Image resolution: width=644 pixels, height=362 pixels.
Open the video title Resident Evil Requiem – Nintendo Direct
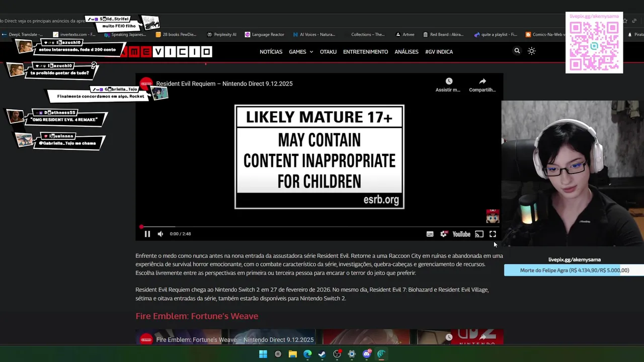[224, 84]
